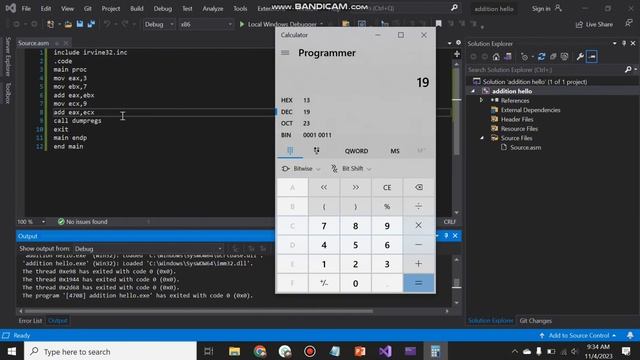This screenshot has width=640, height=360.
Task: Collapse the Source Files folder
Action: [x=482, y=138]
